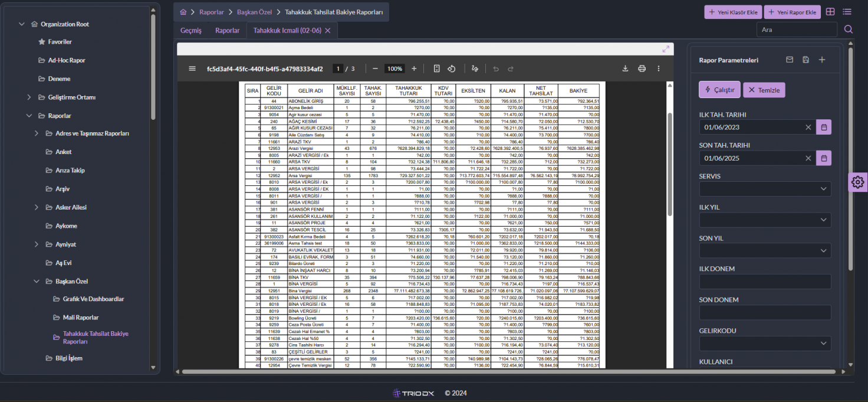
Task: Print the report from PDF toolbar
Action: tap(642, 68)
